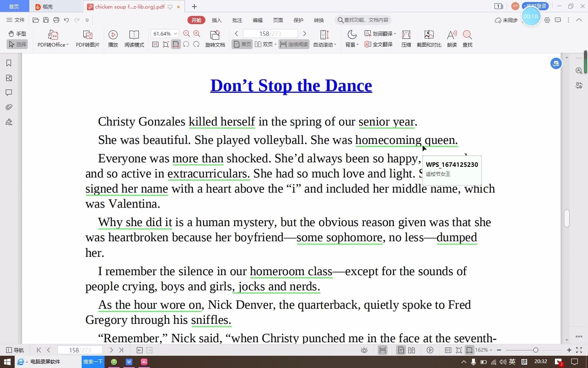Click the undo arrow

tap(66, 20)
